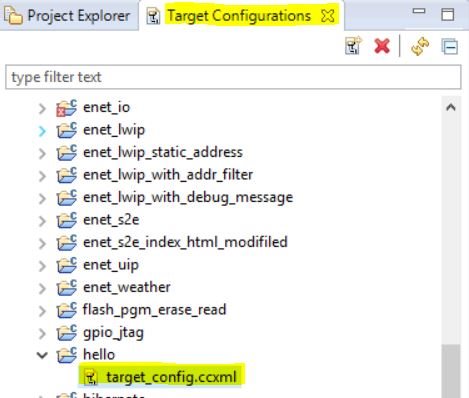Select enet_s2e_index_html_modifiled in the tree
The height and width of the screenshot is (398, 469).
click(185, 242)
